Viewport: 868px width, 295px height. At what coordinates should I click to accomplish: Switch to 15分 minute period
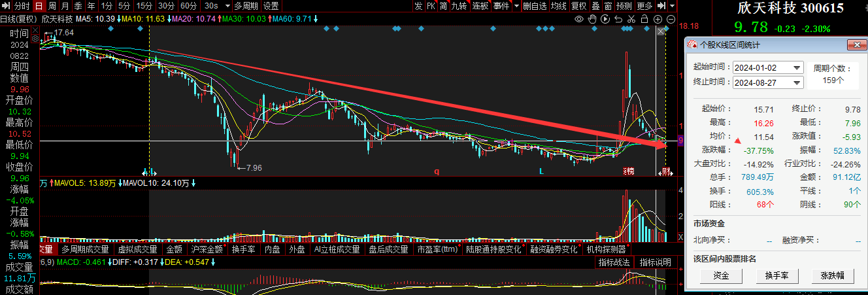pyautogui.click(x=144, y=6)
